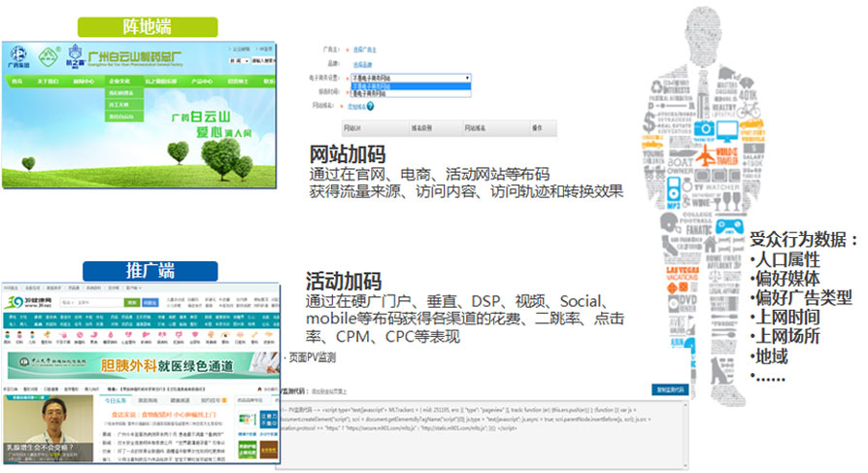This screenshot has width=868, height=473.
Task: Open the 产品中心 navigation item
Action: click(x=202, y=82)
